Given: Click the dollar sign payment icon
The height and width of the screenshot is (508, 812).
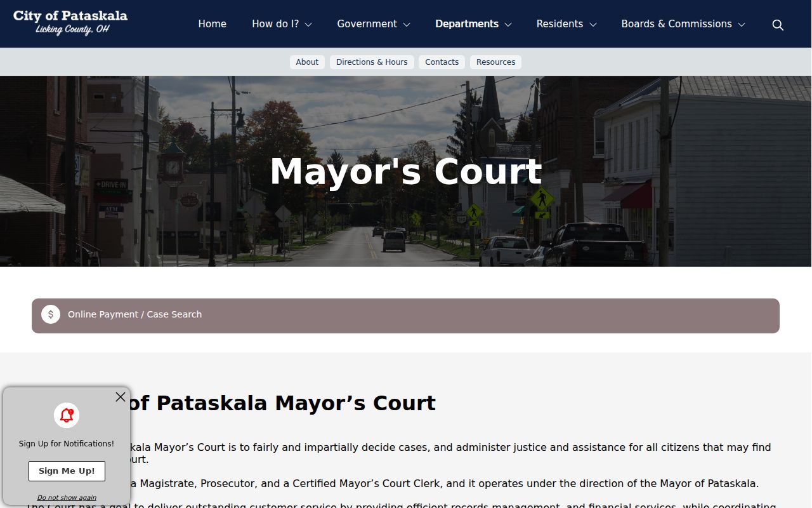Looking at the screenshot, I should click(51, 314).
